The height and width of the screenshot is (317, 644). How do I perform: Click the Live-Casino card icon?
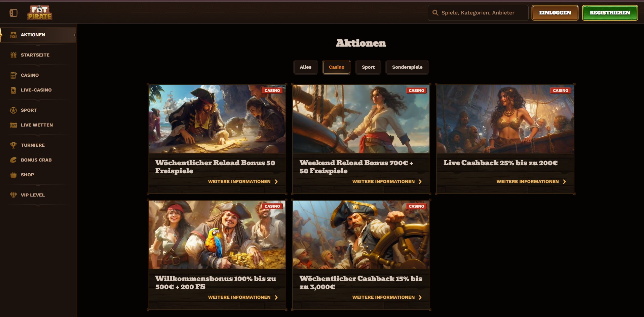click(13, 90)
